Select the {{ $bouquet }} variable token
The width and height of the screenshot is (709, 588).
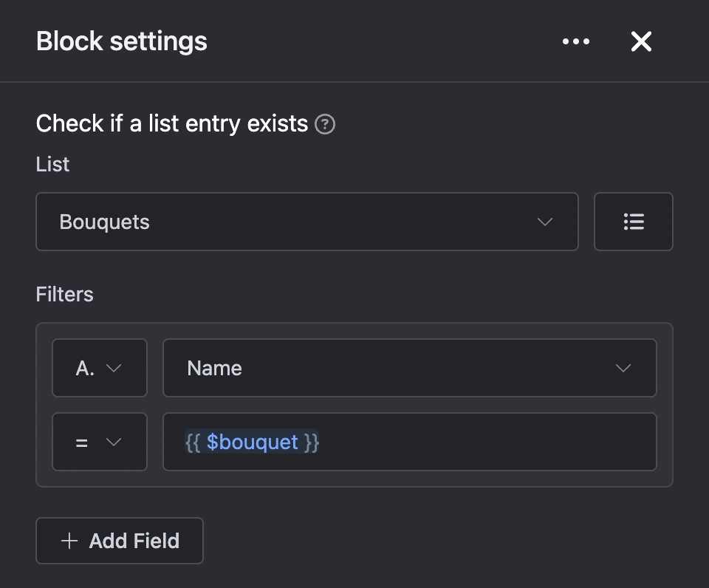point(252,442)
